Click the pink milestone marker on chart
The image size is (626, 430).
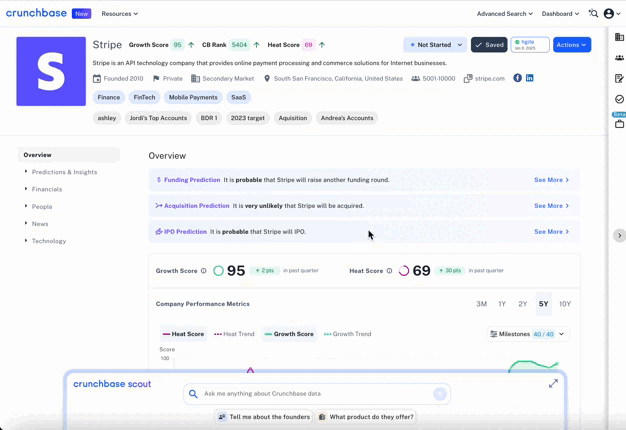click(x=250, y=371)
